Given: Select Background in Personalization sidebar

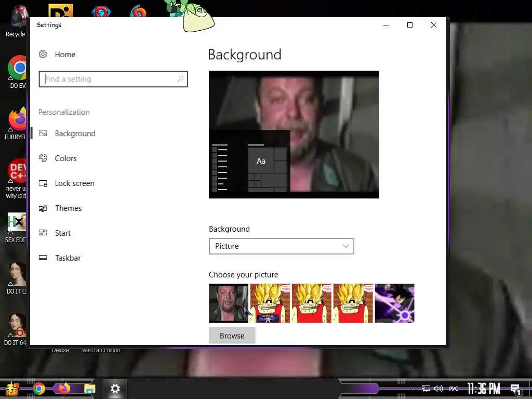Looking at the screenshot, I should click(x=75, y=134).
